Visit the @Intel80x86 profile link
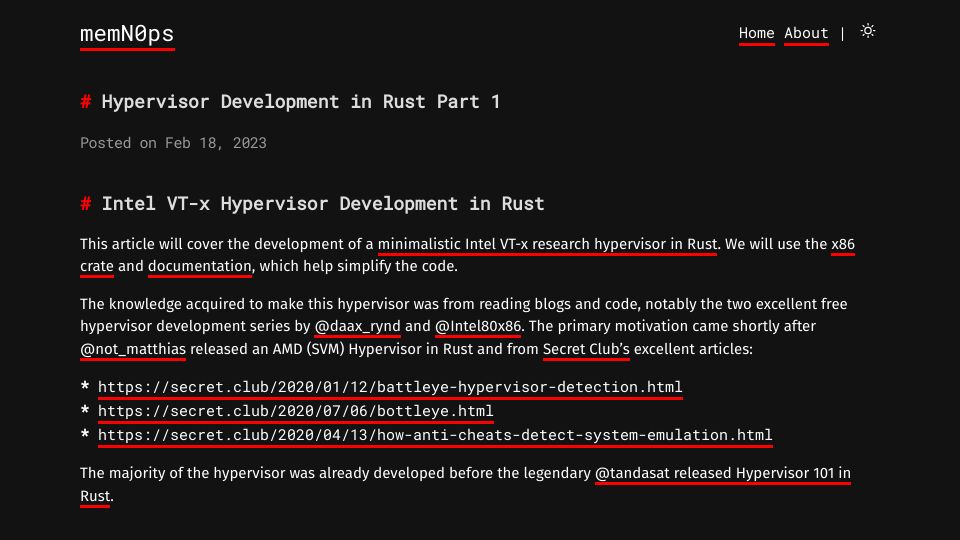Screen dimensions: 960x540 478,326
